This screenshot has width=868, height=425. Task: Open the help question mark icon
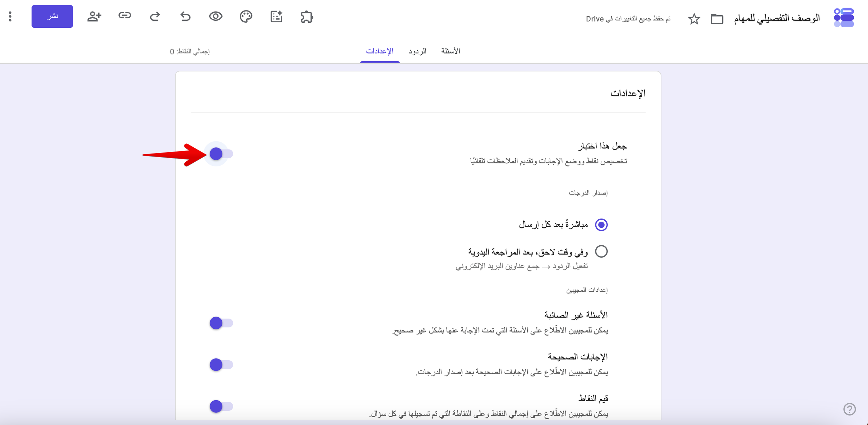(849, 409)
